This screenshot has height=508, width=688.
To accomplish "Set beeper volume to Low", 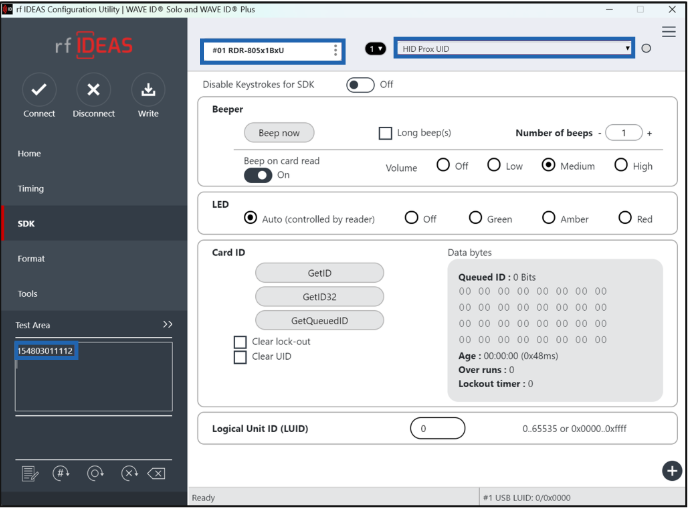I will [x=494, y=165].
